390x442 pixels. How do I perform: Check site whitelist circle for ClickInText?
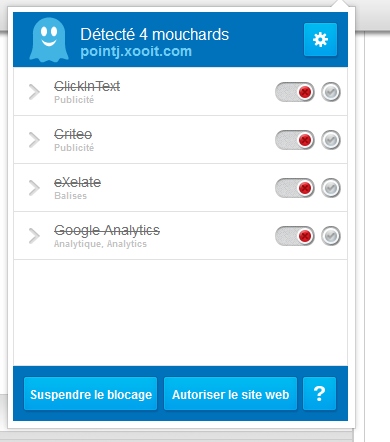click(x=331, y=92)
